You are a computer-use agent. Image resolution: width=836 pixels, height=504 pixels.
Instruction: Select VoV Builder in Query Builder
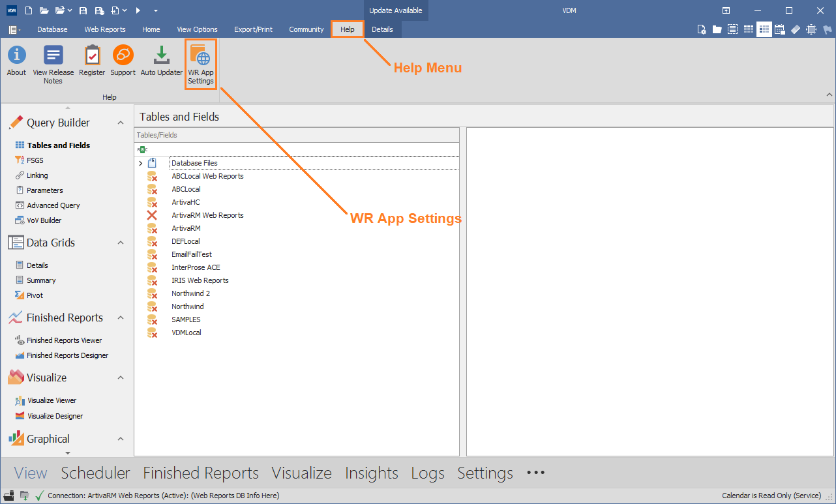(x=44, y=220)
